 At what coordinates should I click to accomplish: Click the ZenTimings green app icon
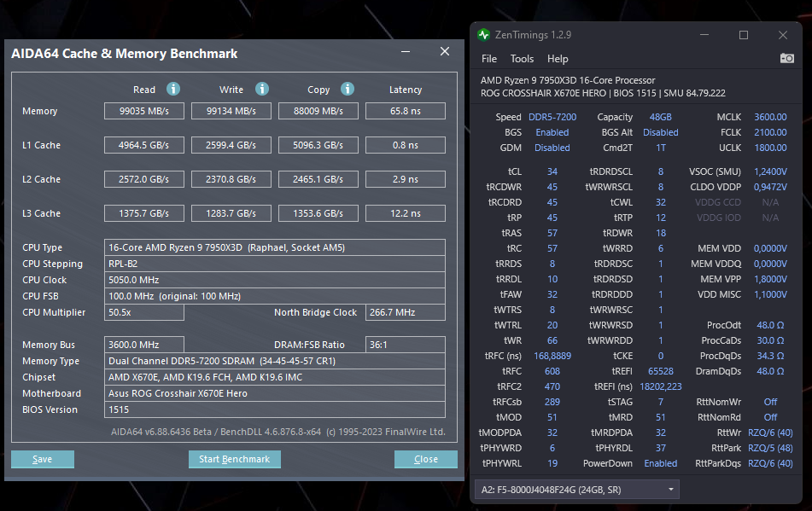(483, 35)
